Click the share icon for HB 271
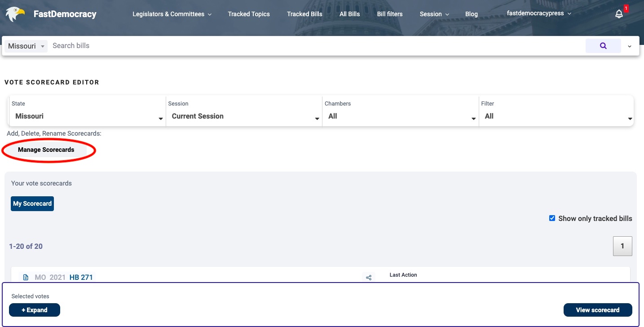This screenshot has width=644, height=327. pyautogui.click(x=369, y=278)
